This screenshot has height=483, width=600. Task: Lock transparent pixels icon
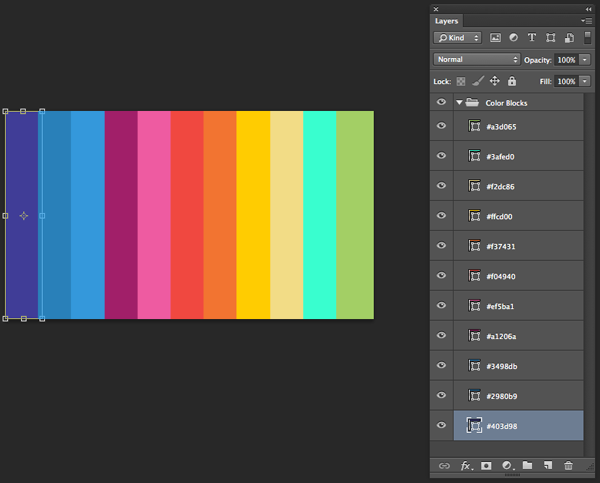461,81
